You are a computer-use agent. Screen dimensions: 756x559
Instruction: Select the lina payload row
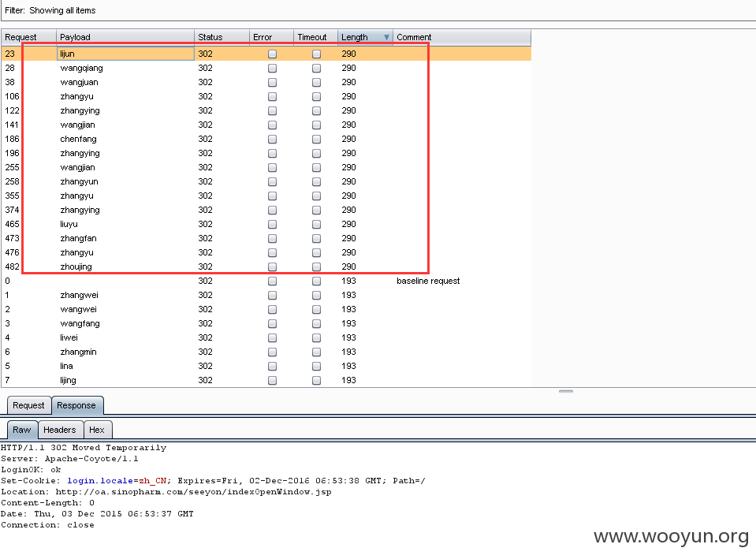(266, 366)
